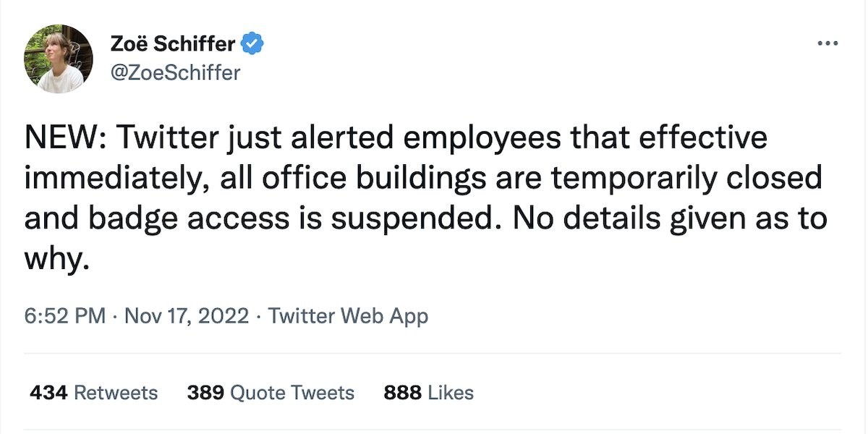Open the tweet's more options ellipsis menu

point(827,43)
